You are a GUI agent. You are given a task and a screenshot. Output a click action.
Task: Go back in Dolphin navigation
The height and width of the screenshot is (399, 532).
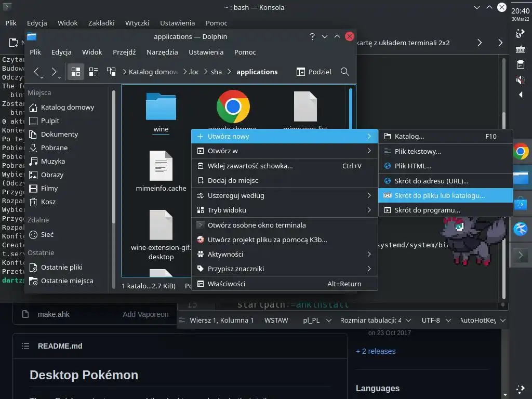click(37, 72)
